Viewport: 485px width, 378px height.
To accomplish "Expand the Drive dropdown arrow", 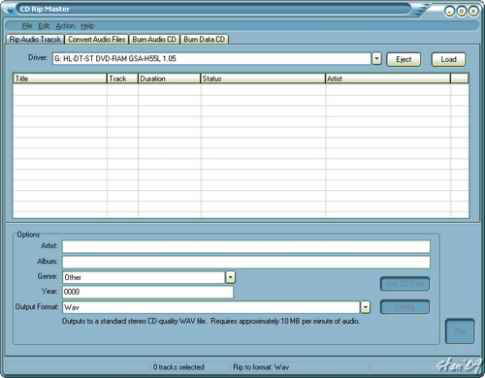I will click(x=376, y=59).
